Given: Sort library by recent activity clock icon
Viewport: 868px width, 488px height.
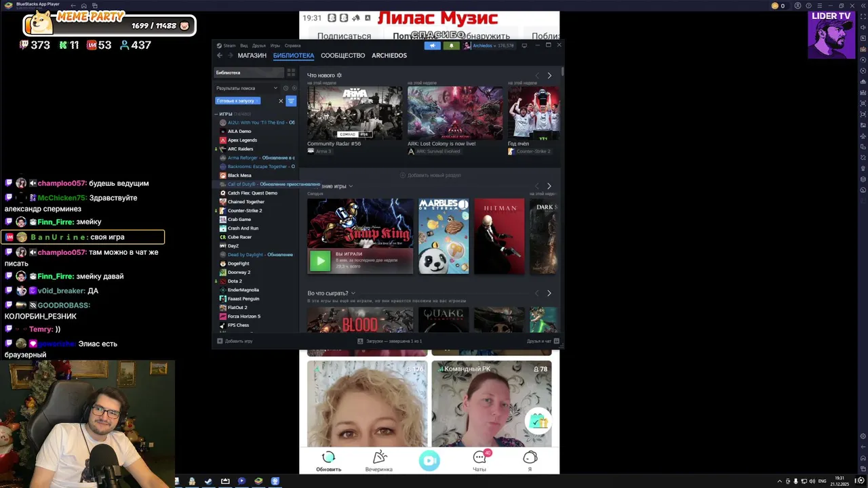Looking at the screenshot, I should tap(285, 88).
